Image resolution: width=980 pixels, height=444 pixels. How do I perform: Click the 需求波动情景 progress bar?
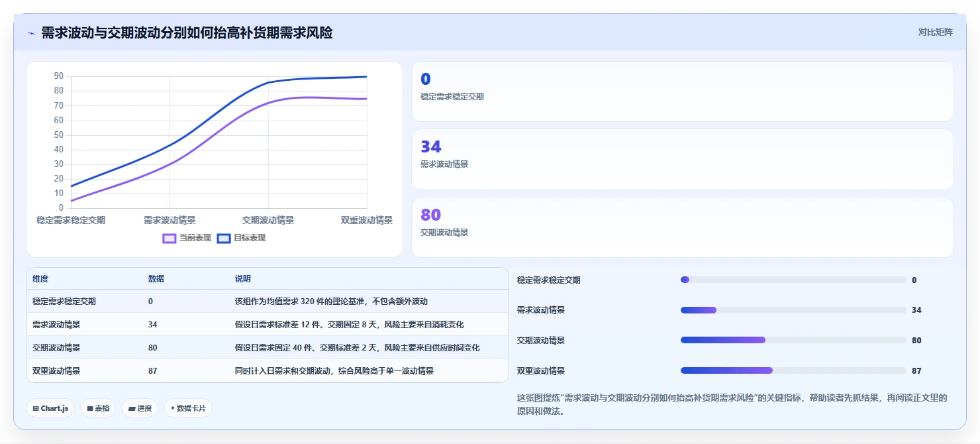(793, 310)
